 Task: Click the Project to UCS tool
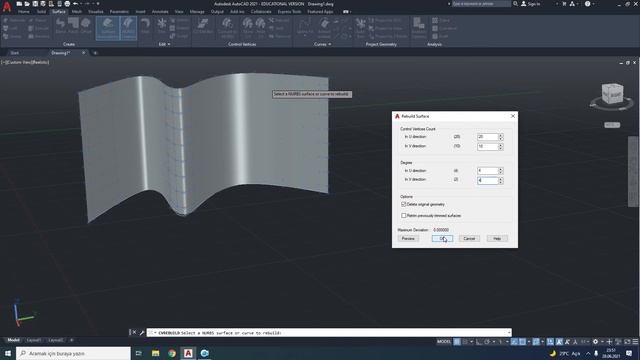pyautogui.click(x=385, y=20)
